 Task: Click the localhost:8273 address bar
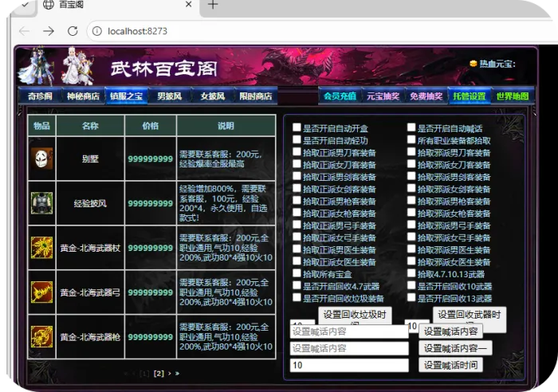[320, 31]
